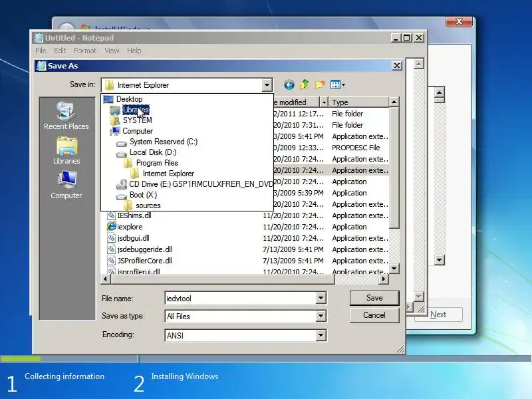This screenshot has height=399, width=532.
Task: Go back using the blue back arrow icon
Action: tap(289, 84)
